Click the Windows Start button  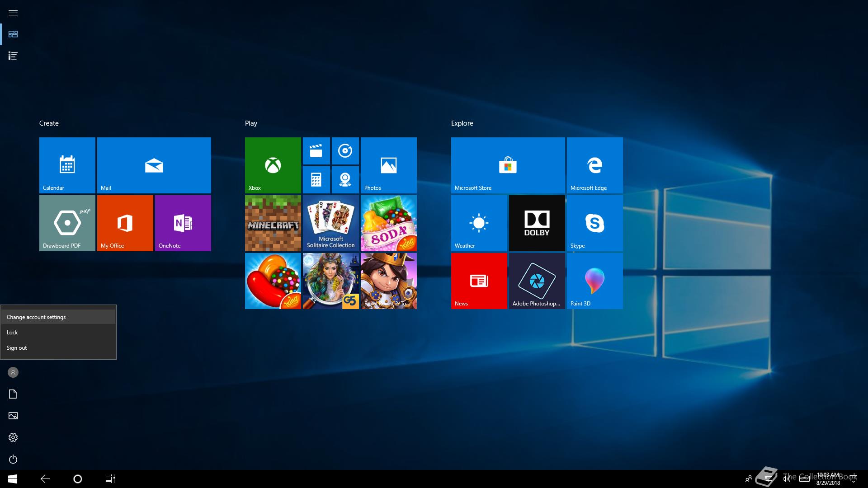(x=13, y=479)
